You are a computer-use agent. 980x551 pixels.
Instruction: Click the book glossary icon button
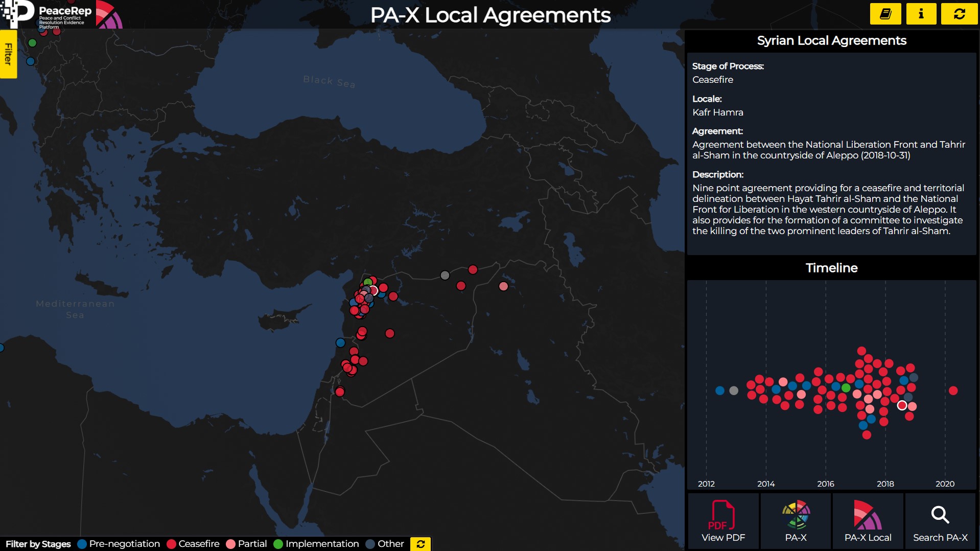[x=885, y=14]
